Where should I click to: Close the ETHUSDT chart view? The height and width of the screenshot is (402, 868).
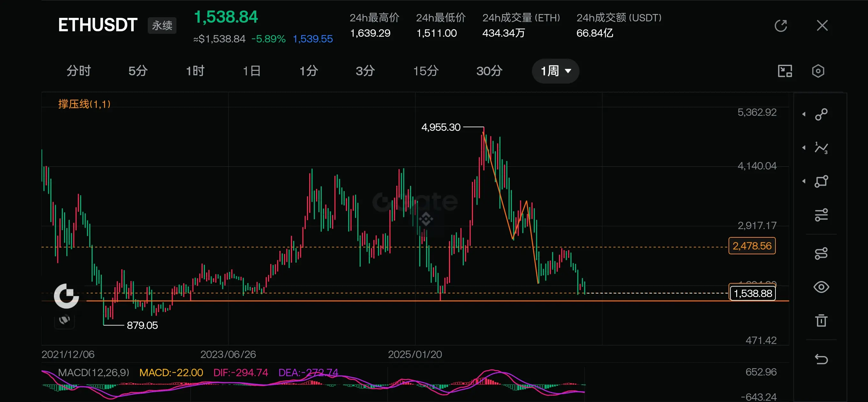(x=822, y=26)
